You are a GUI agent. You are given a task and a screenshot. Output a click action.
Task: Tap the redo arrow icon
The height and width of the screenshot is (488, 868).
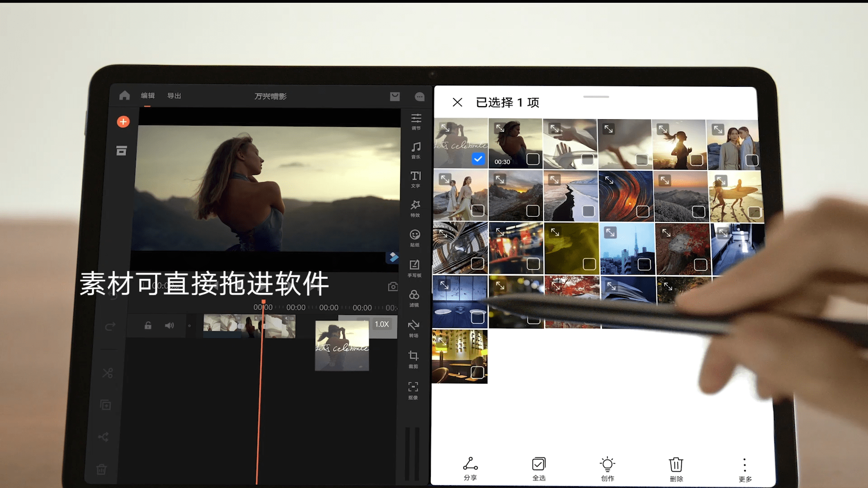point(110,326)
